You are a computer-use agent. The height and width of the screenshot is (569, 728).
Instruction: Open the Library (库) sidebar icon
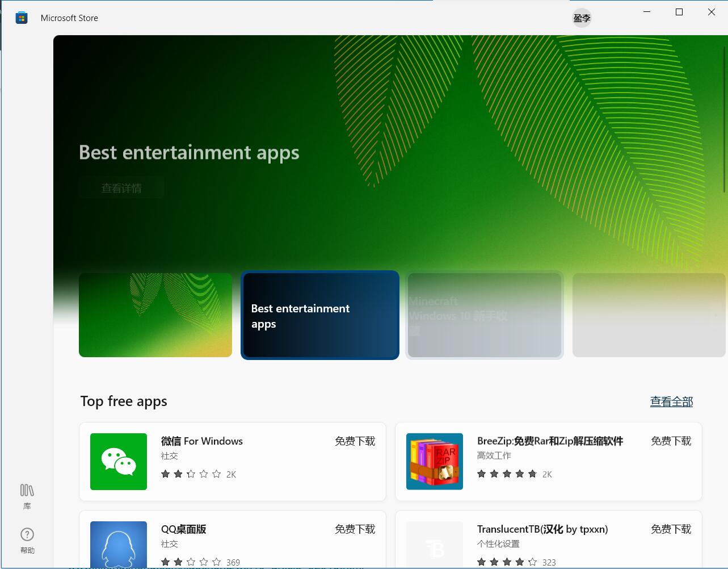click(x=27, y=496)
